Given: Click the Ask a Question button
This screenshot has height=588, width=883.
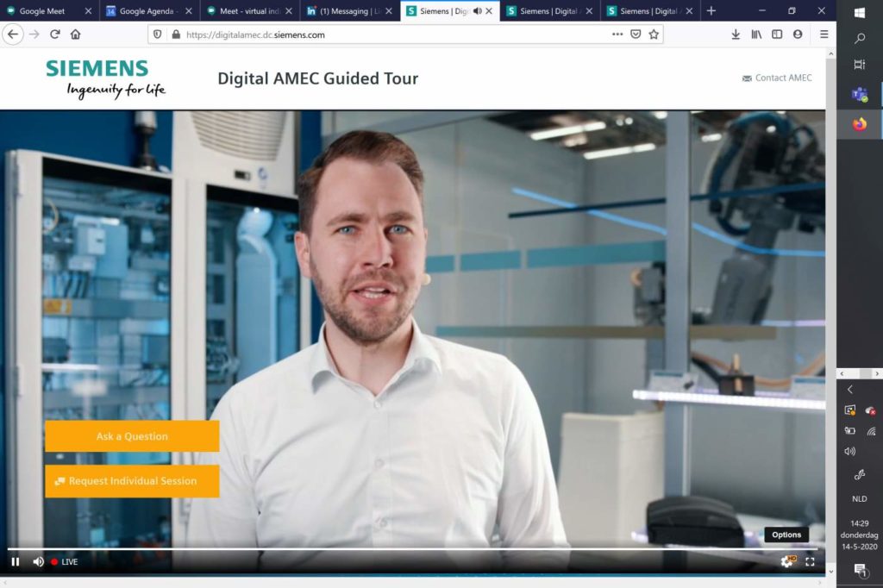Looking at the screenshot, I should (132, 436).
